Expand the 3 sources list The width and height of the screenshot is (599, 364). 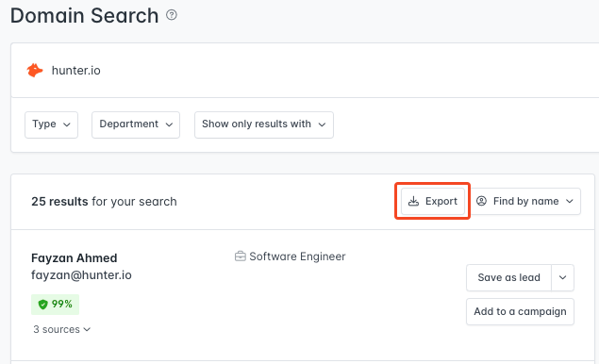pos(61,329)
